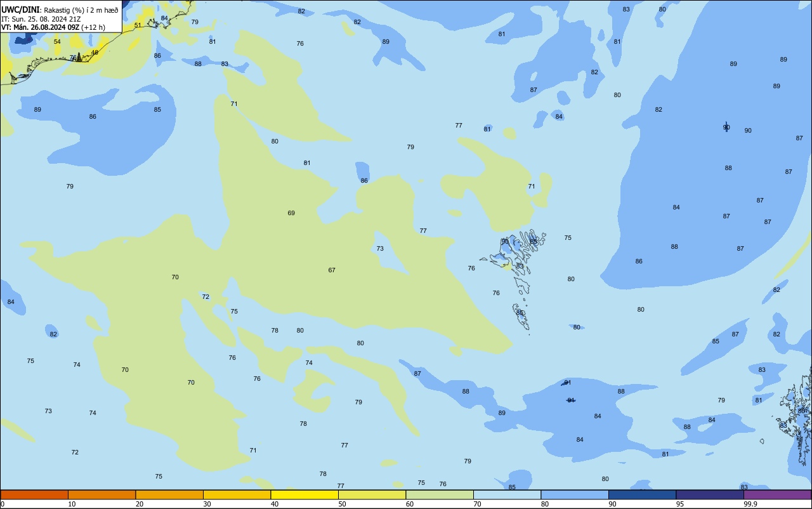Click the purple legend swatch above 99.9
812x509 pixels.
(777, 494)
